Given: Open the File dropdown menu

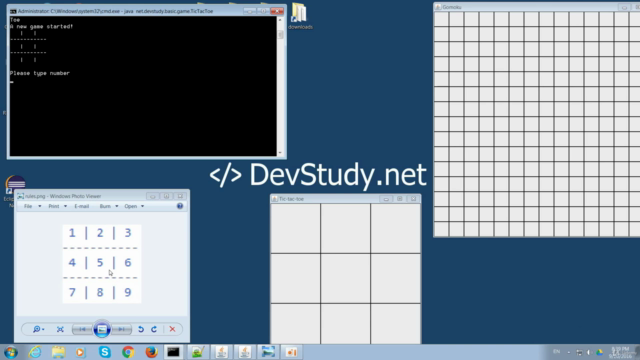Looking at the screenshot, I should tap(32, 206).
